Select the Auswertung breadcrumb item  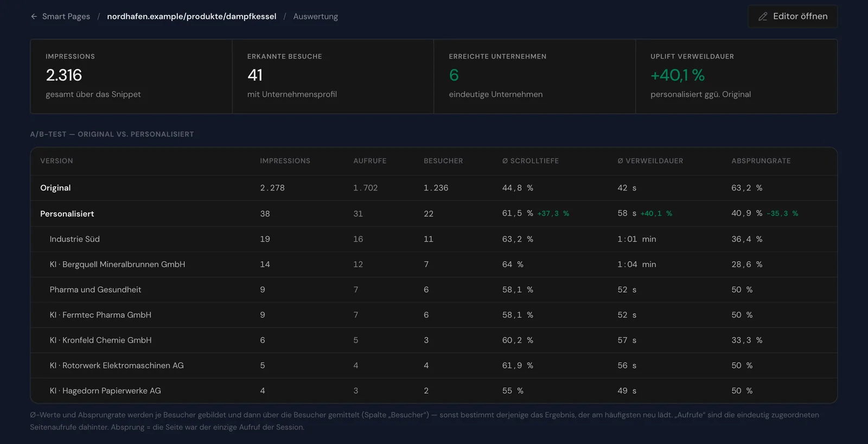tap(316, 16)
